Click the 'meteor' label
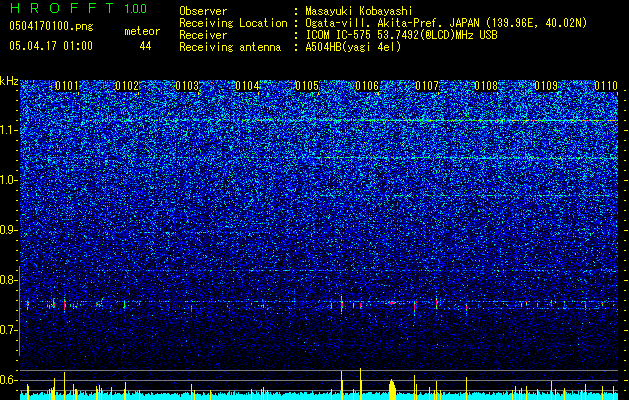Viewport: 629px width, 400px height. [x=142, y=31]
